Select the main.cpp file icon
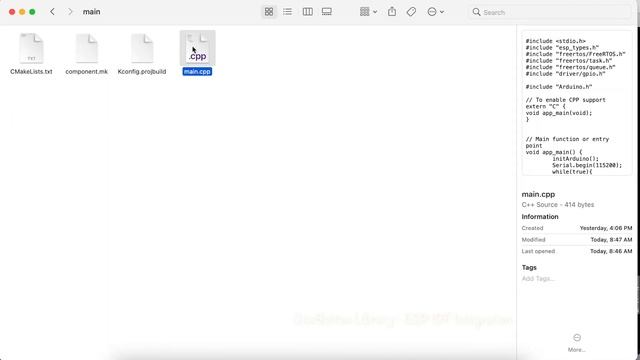 (198, 48)
